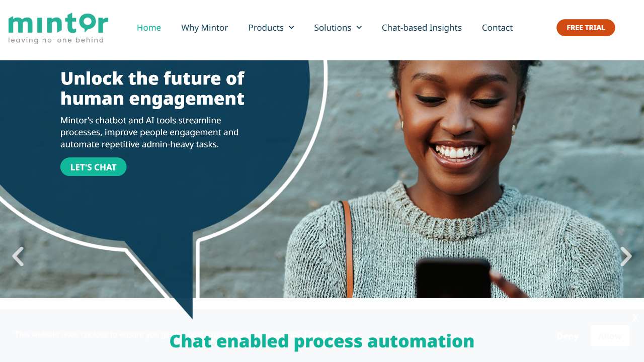Open the Why Mintor page
Viewport: 644px width, 362px height.
204,28
